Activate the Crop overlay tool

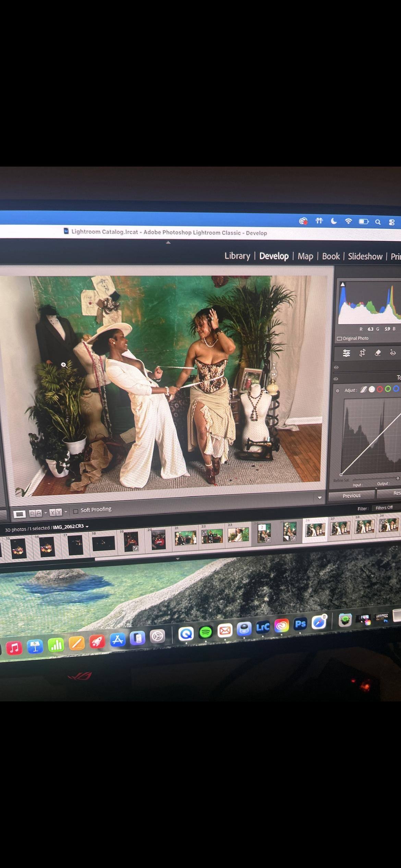pos(362,353)
